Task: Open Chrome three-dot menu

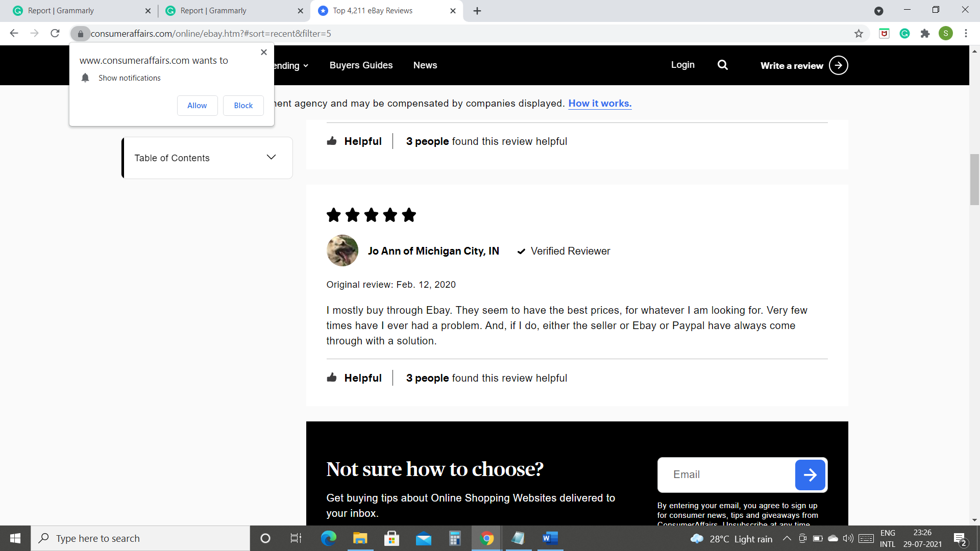Action: (x=966, y=34)
